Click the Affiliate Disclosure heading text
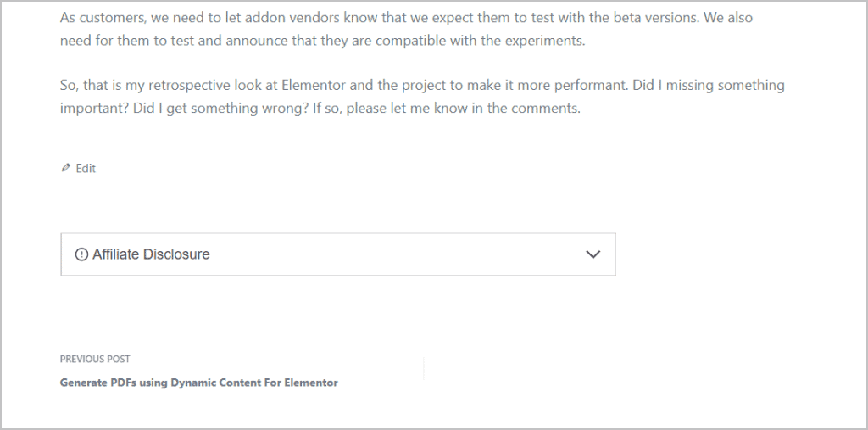 coord(151,254)
